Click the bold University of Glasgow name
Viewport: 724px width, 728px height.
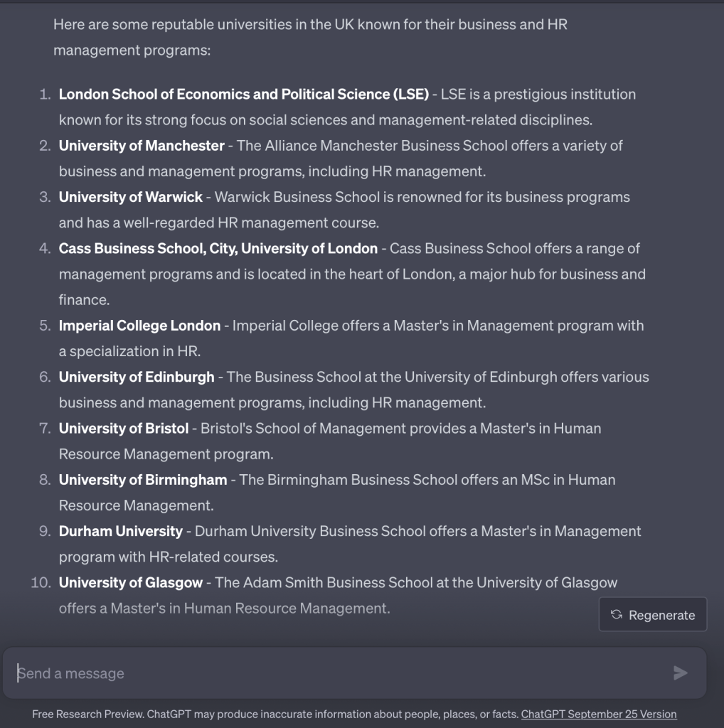(x=131, y=582)
